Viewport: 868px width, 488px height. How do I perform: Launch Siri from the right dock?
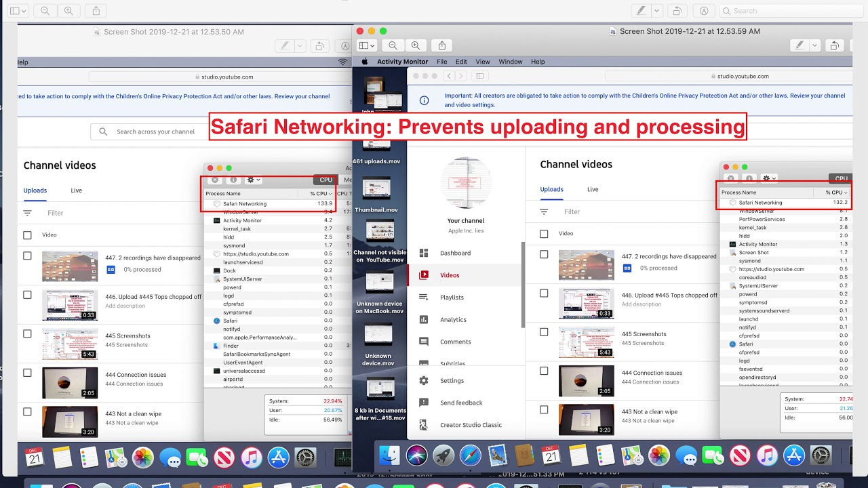point(416,455)
